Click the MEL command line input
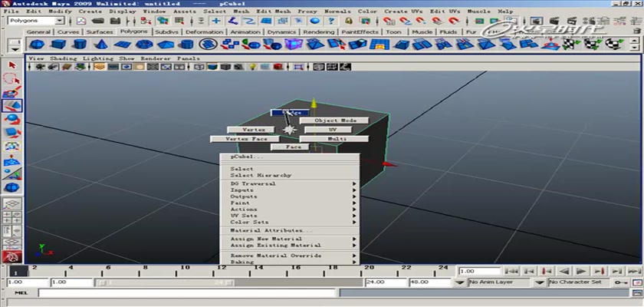644x307 pixels. point(187,292)
